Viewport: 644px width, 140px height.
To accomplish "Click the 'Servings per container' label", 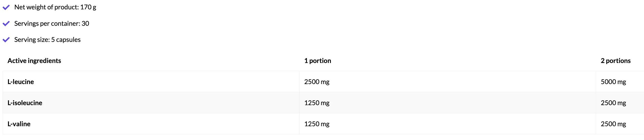I will coord(47,24).
